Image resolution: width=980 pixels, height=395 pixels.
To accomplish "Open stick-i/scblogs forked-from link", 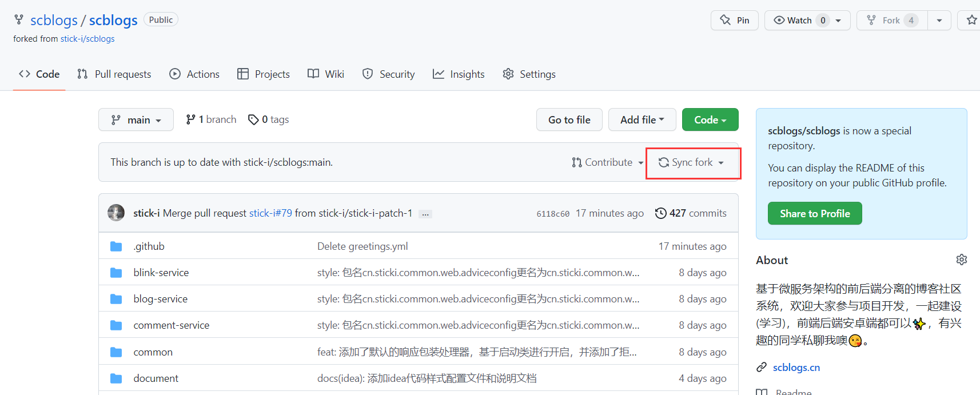I will tap(87, 39).
